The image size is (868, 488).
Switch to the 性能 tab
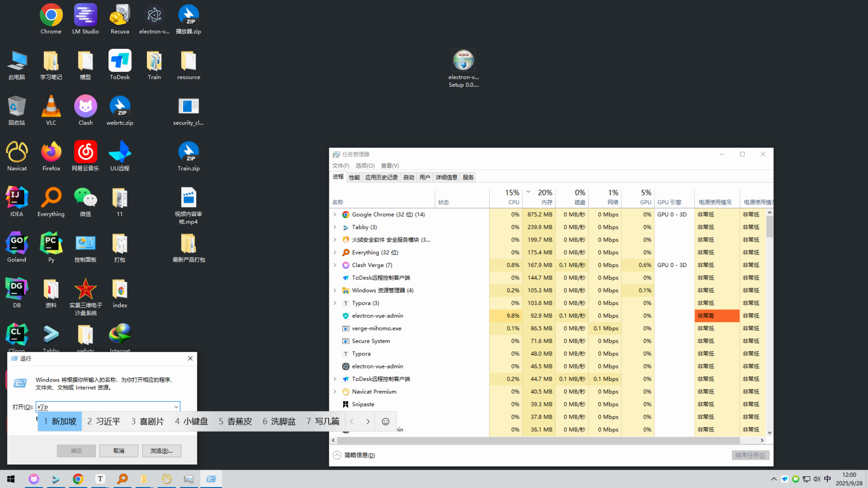coord(354,177)
